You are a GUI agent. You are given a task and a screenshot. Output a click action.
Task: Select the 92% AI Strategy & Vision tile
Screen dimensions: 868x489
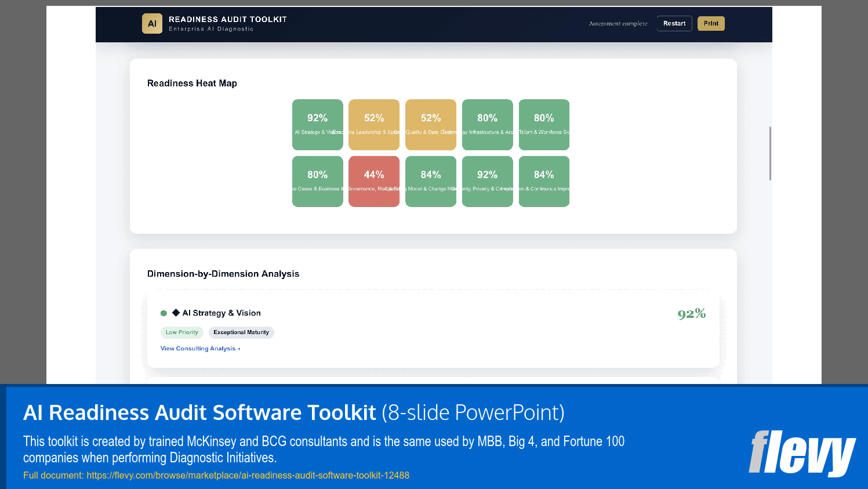318,125
